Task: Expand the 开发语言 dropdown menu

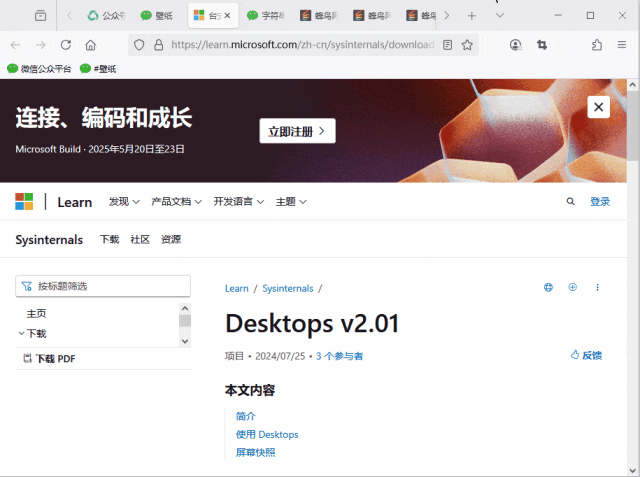Action: 239,202
